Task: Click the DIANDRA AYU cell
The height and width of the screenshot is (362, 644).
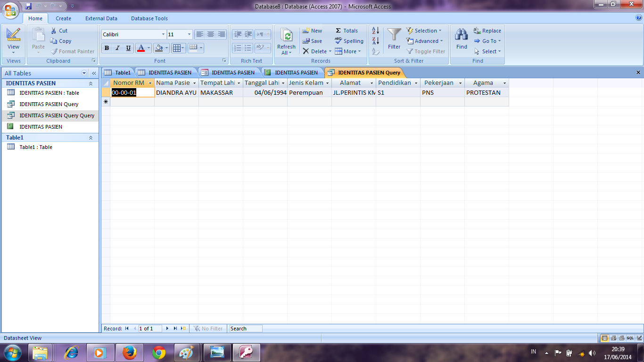Action: (176, 92)
